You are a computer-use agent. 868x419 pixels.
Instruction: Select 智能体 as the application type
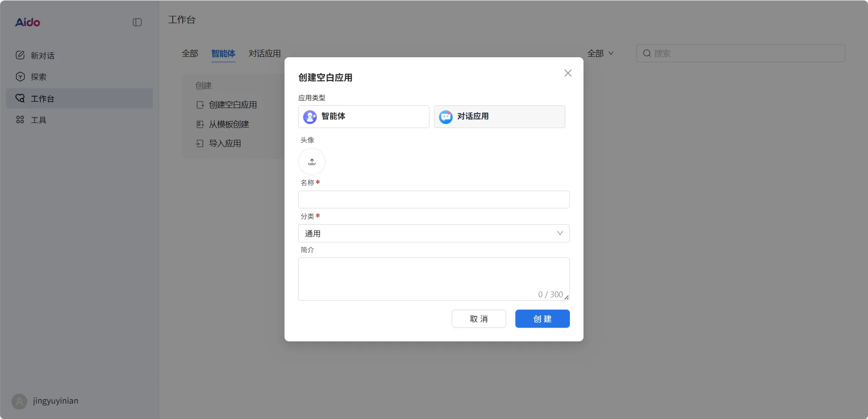pos(363,117)
